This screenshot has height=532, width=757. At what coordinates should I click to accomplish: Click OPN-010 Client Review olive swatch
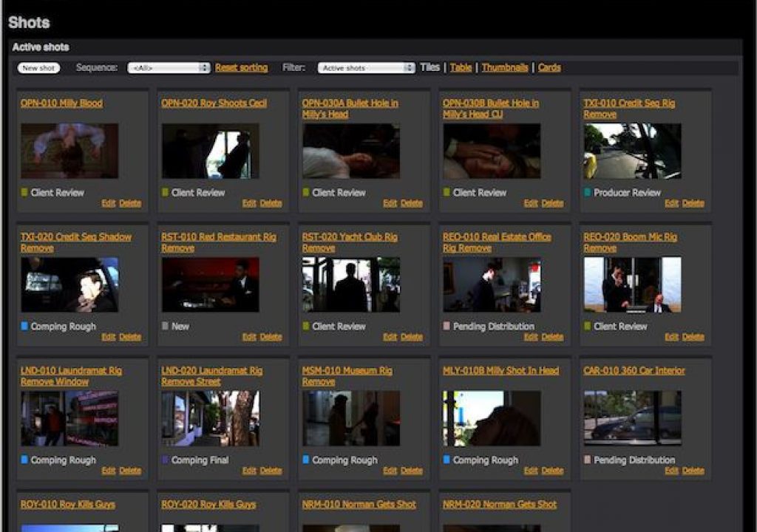[24, 192]
